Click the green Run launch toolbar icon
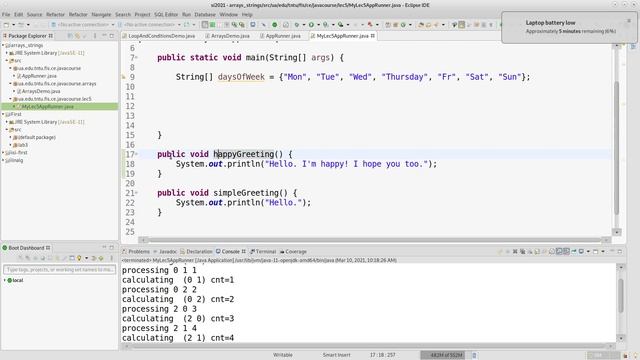This screenshot has height=360, width=640. tap(311, 24)
